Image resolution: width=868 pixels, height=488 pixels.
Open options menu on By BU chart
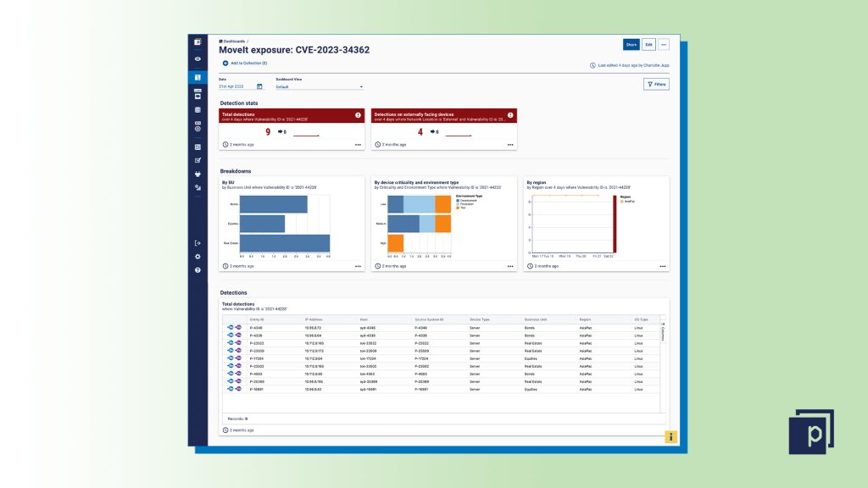(x=358, y=267)
